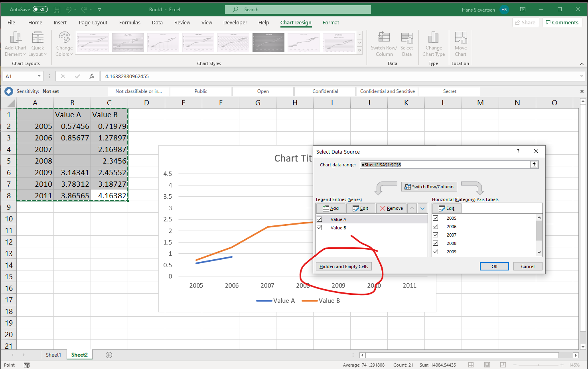Expand the Chart Styles gallery

pyautogui.click(x=359, y=51)
